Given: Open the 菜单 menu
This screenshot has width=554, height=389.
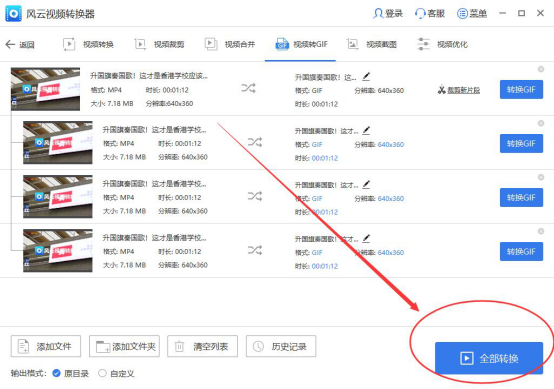Looking at the screenshot, I should (x=472, y=14).
